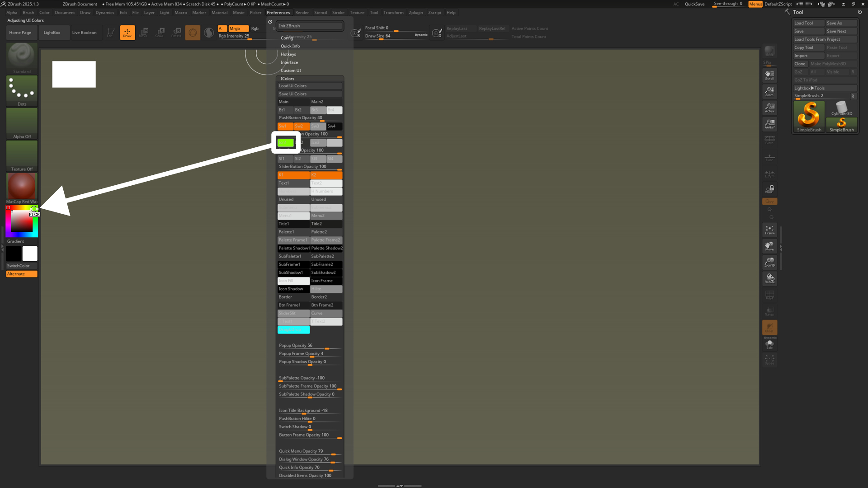Click the QuickSave button
Viewport: 868px width, 488px height.
[694, 4]
